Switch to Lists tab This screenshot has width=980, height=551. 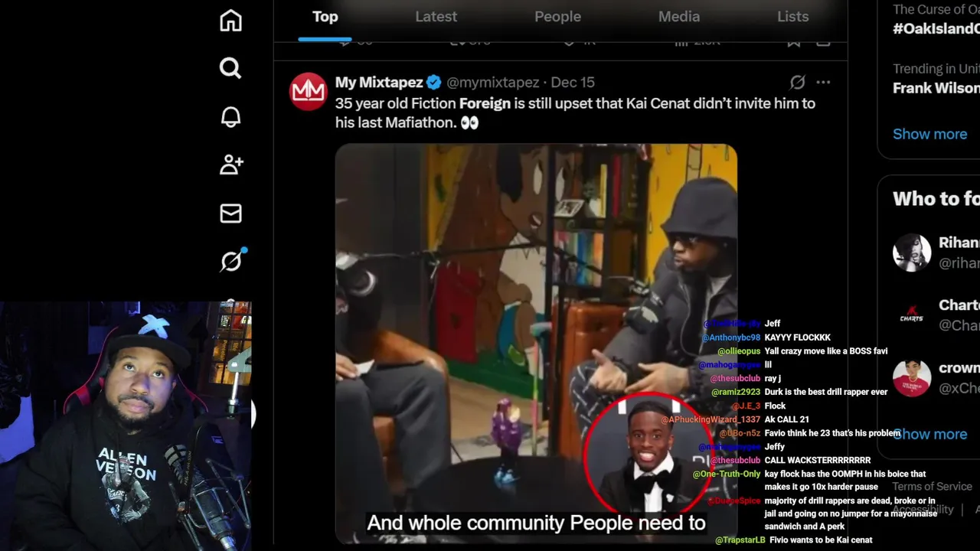tap(792, 16)
